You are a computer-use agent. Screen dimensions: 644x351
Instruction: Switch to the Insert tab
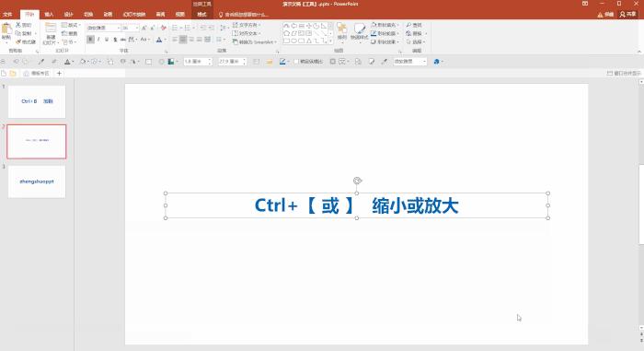[x=49, y=15]
